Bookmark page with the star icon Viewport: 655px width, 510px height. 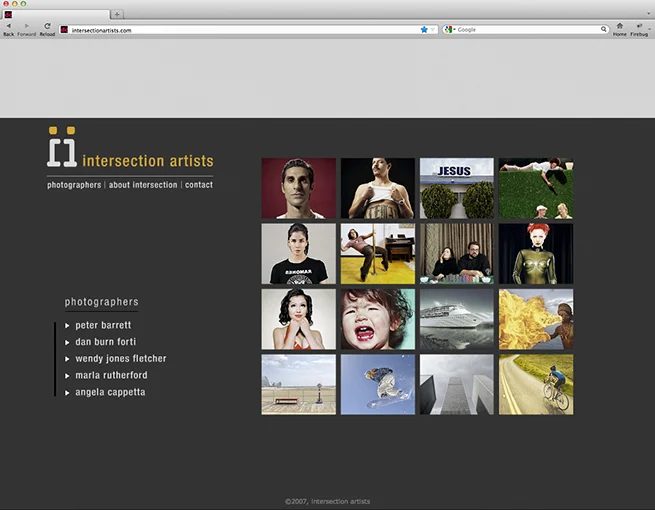click(424, 29)
